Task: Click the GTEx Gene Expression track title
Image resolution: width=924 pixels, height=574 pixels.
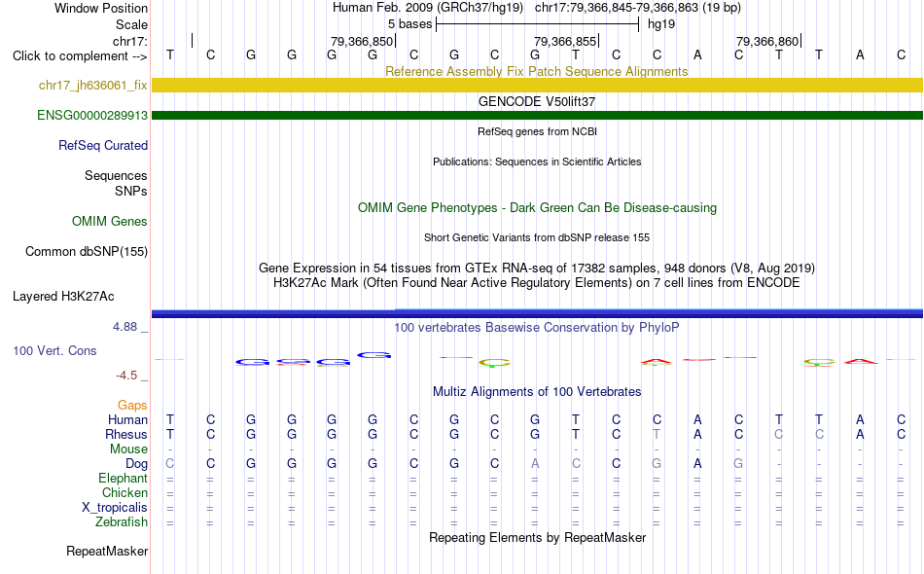Action: [x=537, y=269]
